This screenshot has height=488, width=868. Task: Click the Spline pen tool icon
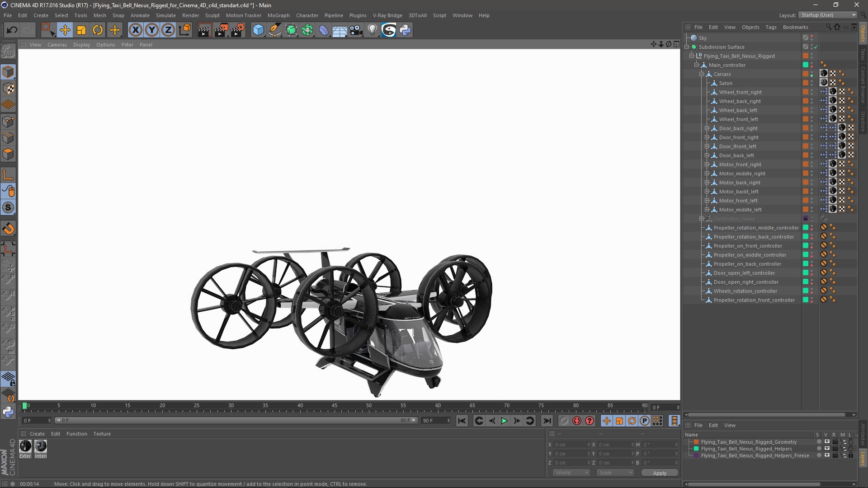tap(275, 30)
